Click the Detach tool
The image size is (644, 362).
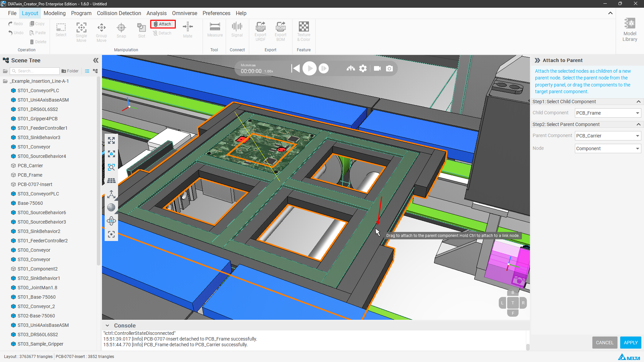point(162,33)
